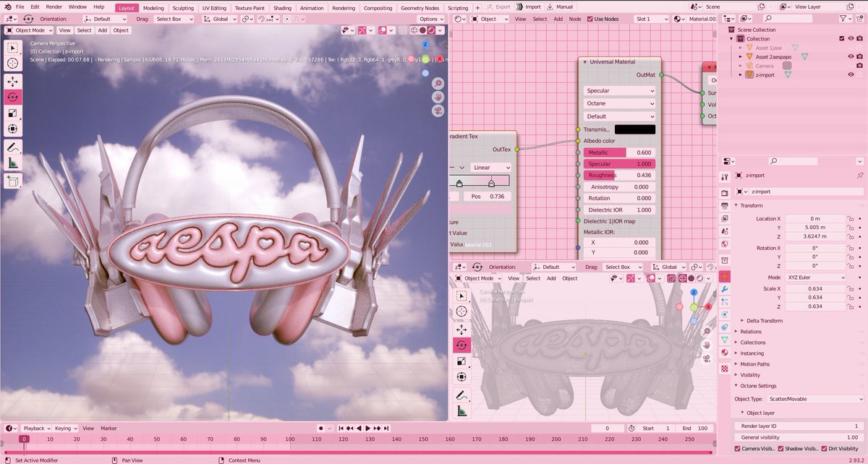Click the Move tool in lower viewport
Image resolution: width=868 pixels, height=464 pixels.
[461, 329]
